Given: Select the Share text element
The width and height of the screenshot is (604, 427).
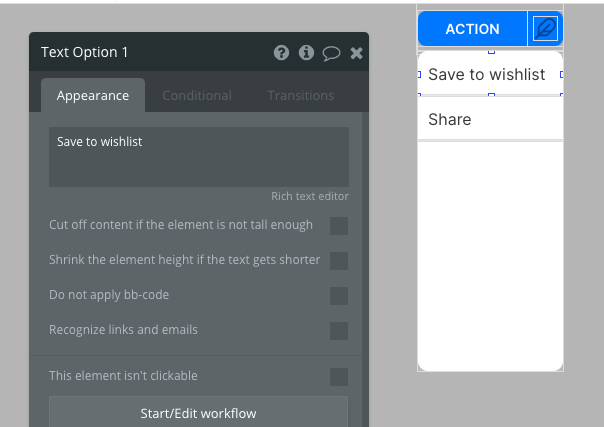Looking at the screenshot, I should point(450,120).
